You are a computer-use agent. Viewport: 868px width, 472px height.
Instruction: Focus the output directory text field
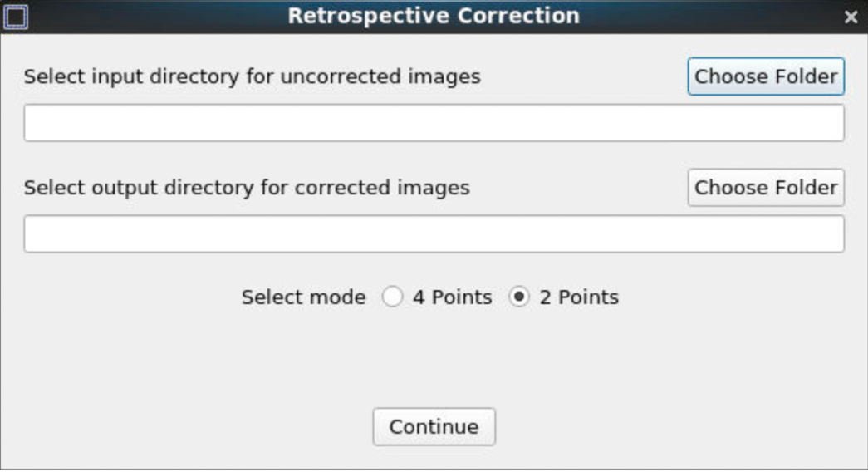click(434, 234)
